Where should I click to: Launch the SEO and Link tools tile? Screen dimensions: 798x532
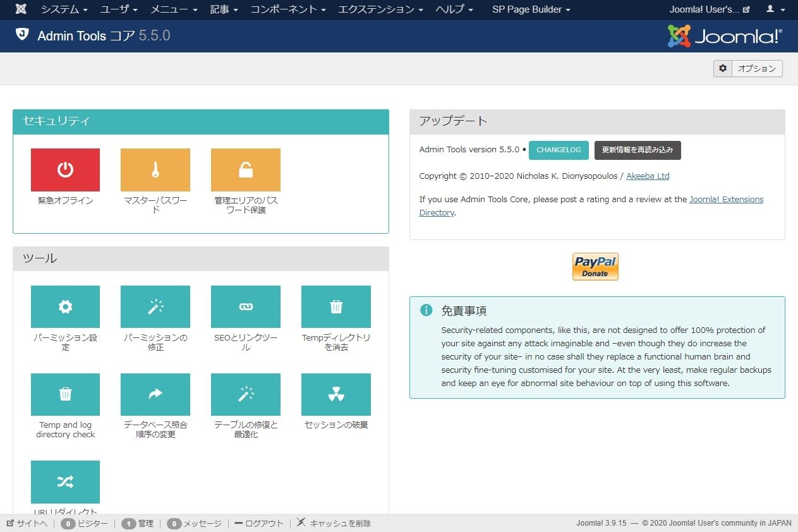[x=245, y=307]
